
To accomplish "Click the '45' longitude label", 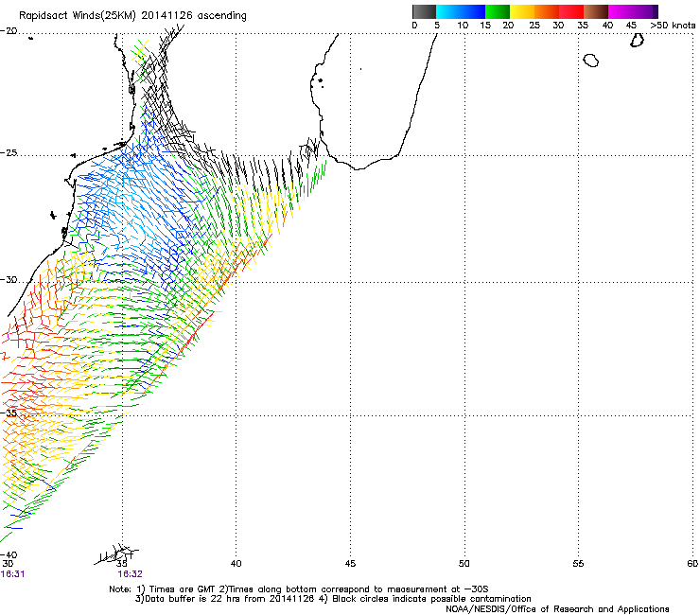I will [x=350, y=564].
